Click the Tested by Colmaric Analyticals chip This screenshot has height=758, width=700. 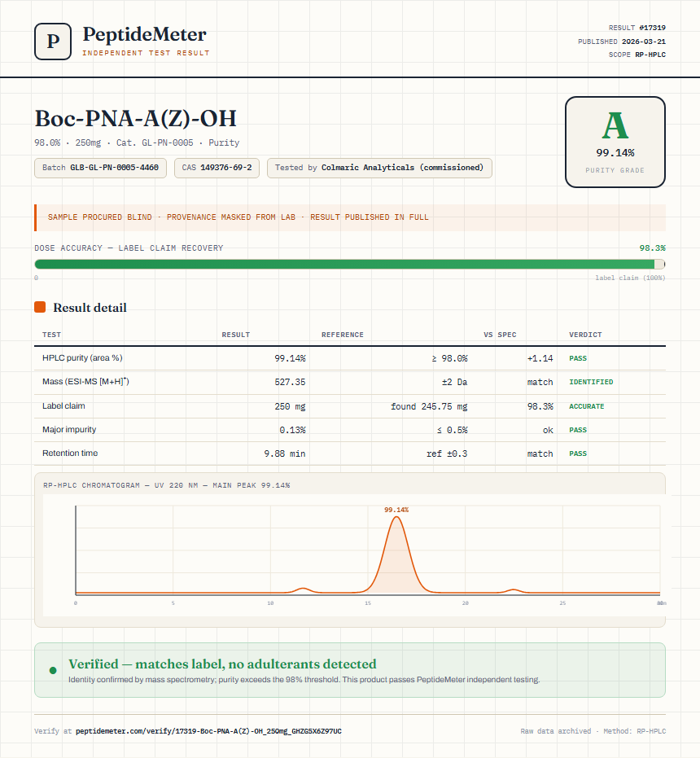pyautogui.click(x=379, y=168)
